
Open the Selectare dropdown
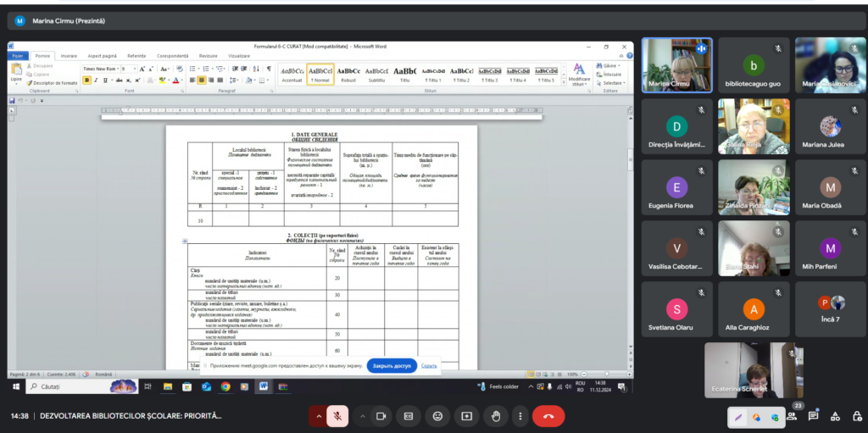pyautogui.click(x=610, y=83)
